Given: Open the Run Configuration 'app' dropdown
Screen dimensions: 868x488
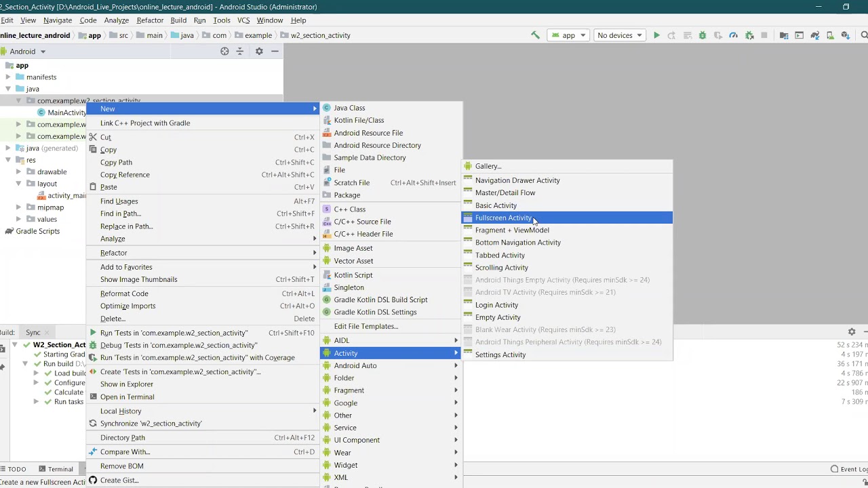Looking at the screenshot, I should (569, 35).
